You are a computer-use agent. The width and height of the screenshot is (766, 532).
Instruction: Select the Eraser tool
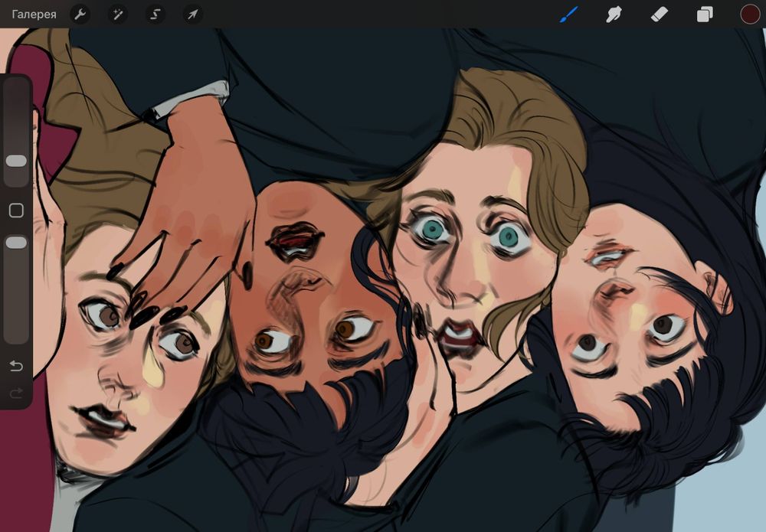(x=659, y=14)
